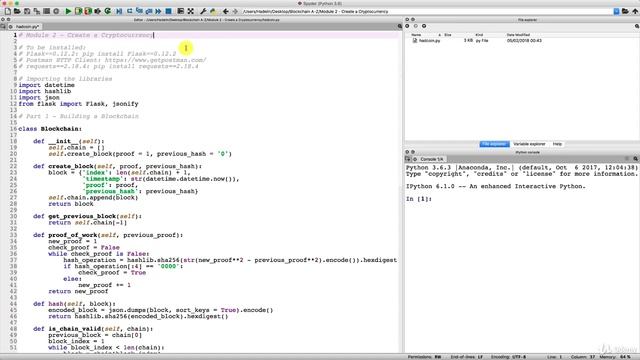The width and height of the screenshot is (640, 360).
Task: Click the 'return new_proof' code line
Action: 78,291
